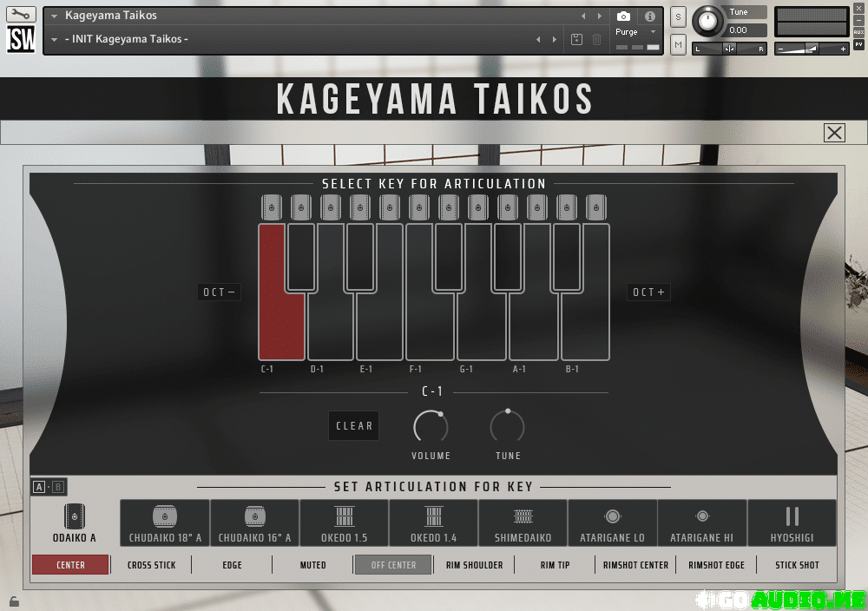Screen dimensions: 868x611
Task: Clear the articulation with CLEAR button
Action: (354, 425)
